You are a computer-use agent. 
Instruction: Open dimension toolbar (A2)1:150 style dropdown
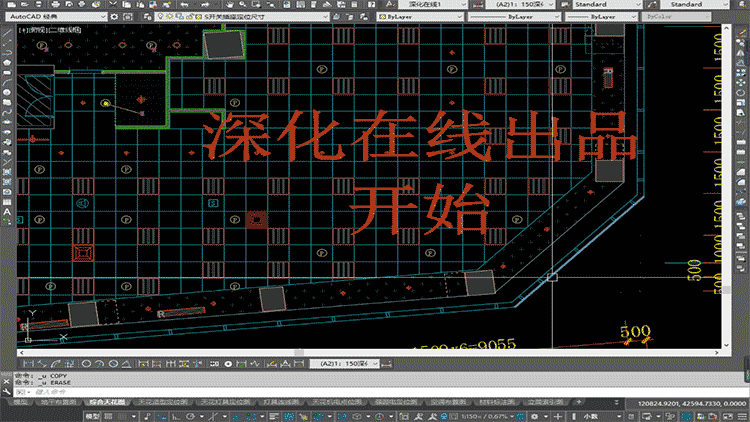pyautogui.click(x=344, y=364)
